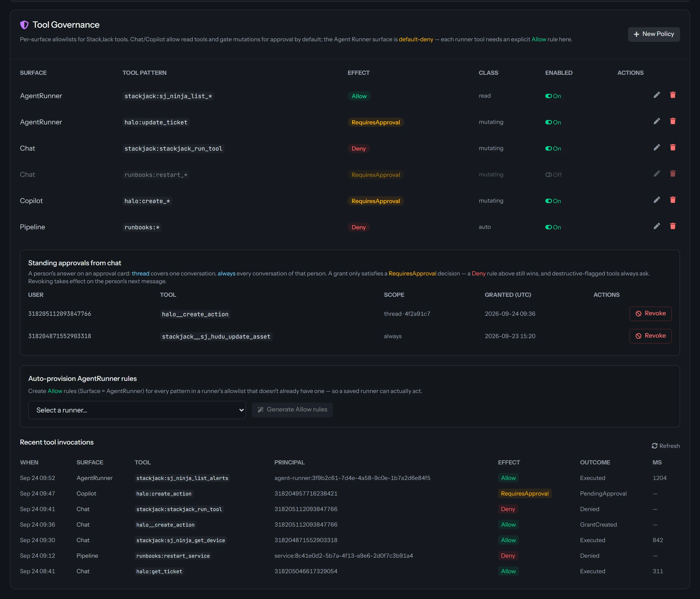Click the stackjack:sj_ninja_get_device invocation
The width and height of the screenshot is (700, 599).
click(181, 540)
